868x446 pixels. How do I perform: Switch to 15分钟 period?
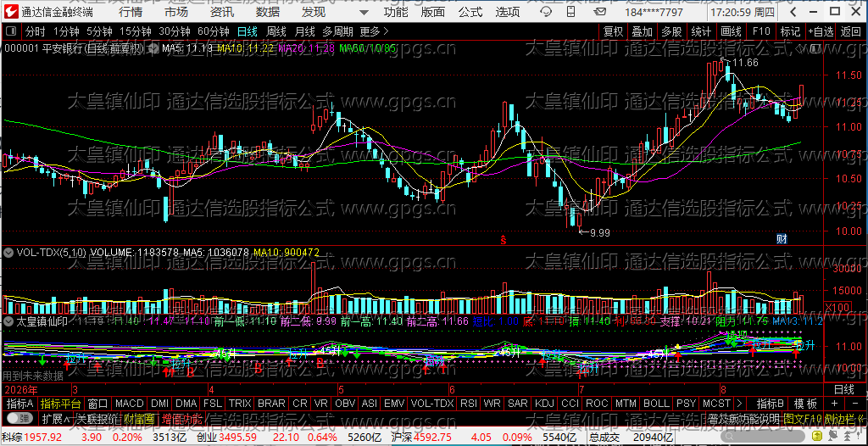[x=136, y=31]
